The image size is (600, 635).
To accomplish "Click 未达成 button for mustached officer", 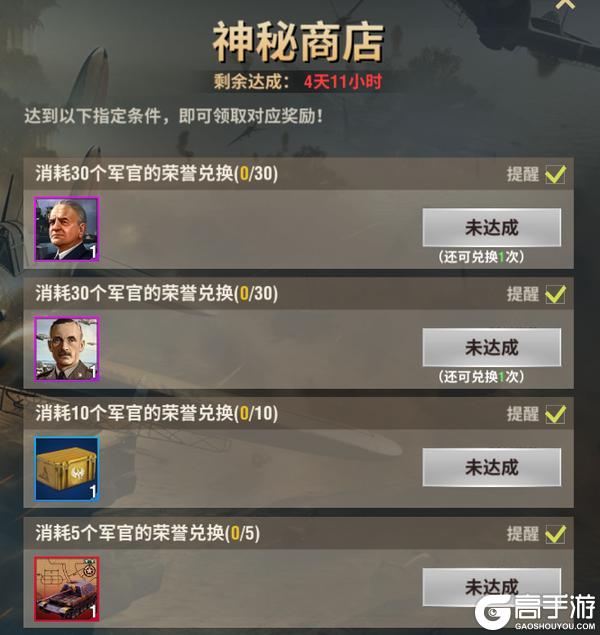I will 492,347.
